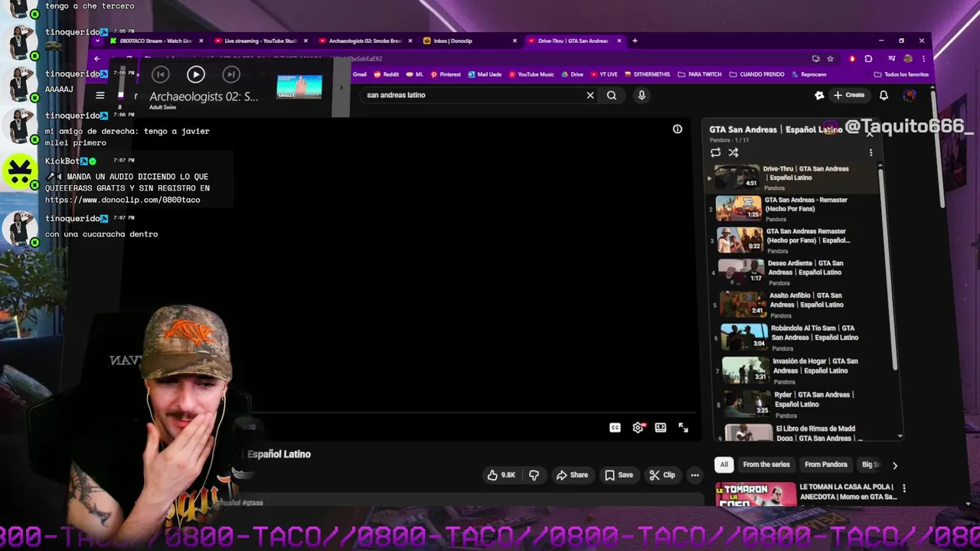
Task: Toggle playlist shuffle
Action: point(733,152)
